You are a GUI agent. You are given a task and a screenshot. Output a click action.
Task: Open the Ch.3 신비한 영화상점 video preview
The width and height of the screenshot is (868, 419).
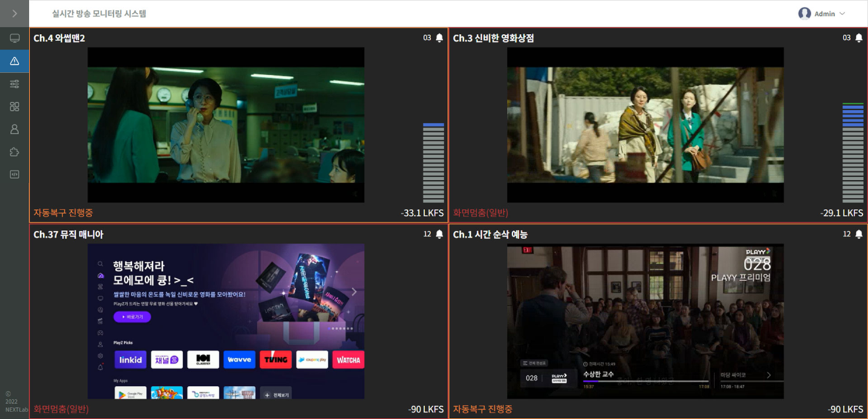[645, 125]
